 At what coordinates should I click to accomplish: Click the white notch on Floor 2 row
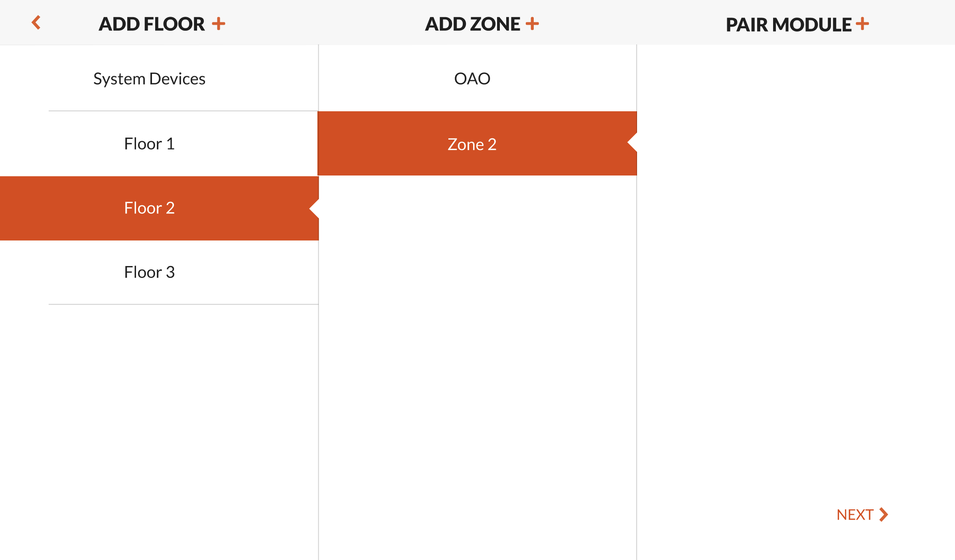(314, 209)
